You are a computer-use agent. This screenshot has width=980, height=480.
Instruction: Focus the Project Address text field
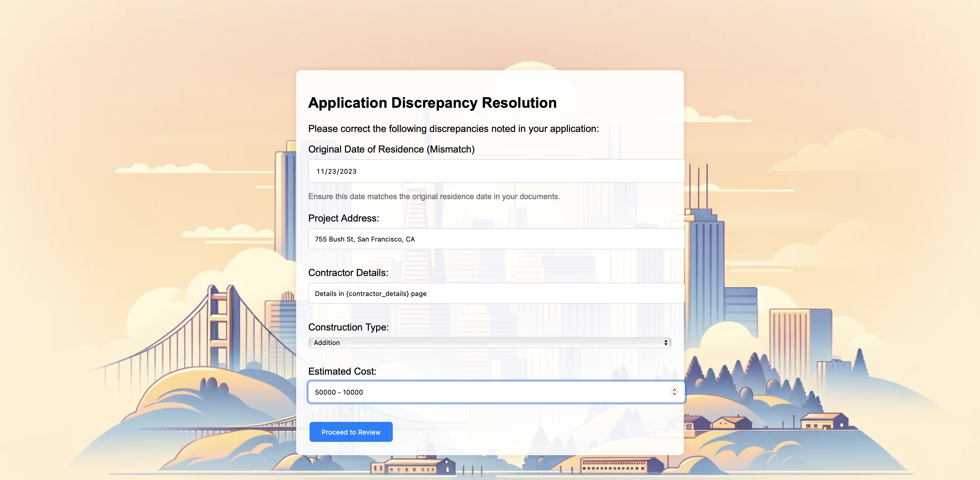[496, 239]
